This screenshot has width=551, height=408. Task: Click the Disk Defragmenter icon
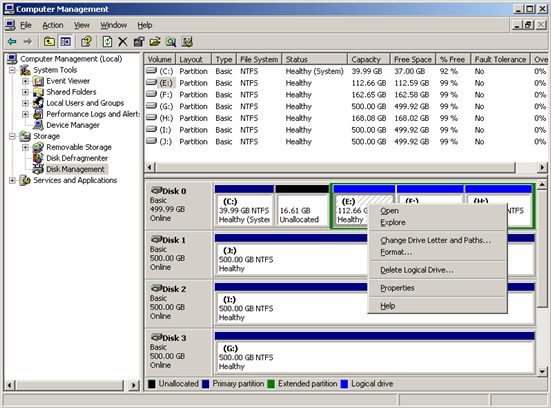click(38, 158)
